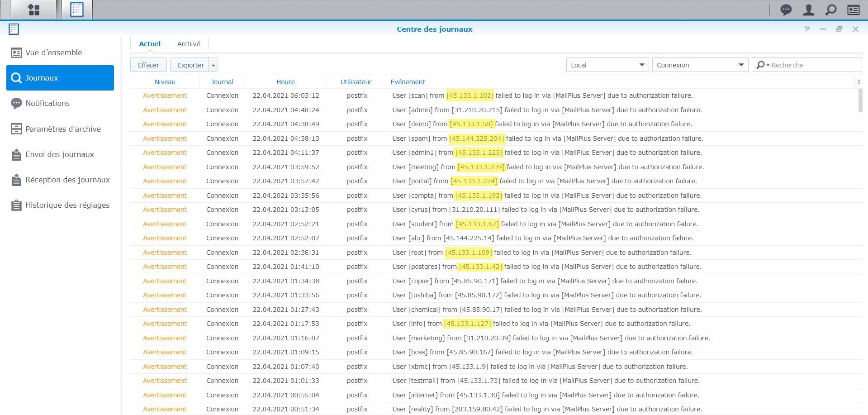Viewport: 868px width, 415px height.
Task: Open Vue d'ensemble in the sidebar
Action: [x=53, y=52]
